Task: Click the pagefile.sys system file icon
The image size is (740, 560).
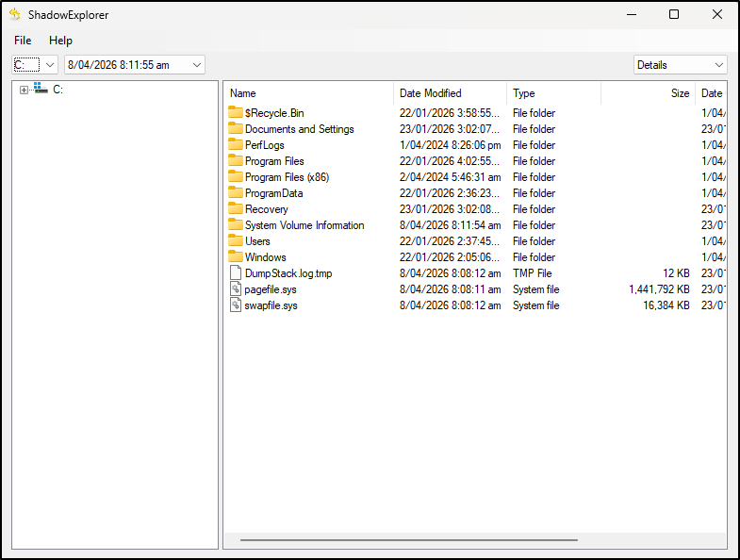Action: 236,289
